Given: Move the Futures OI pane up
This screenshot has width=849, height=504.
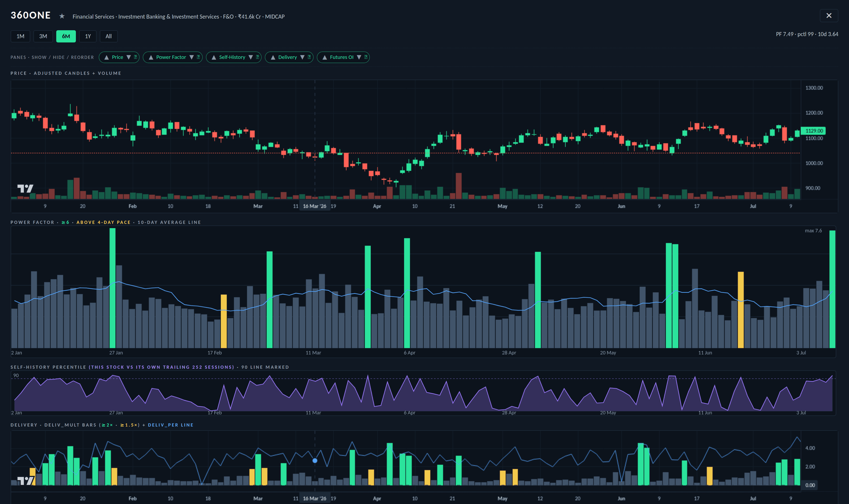Looking at the screenshot, I should [x=325, y=57].
